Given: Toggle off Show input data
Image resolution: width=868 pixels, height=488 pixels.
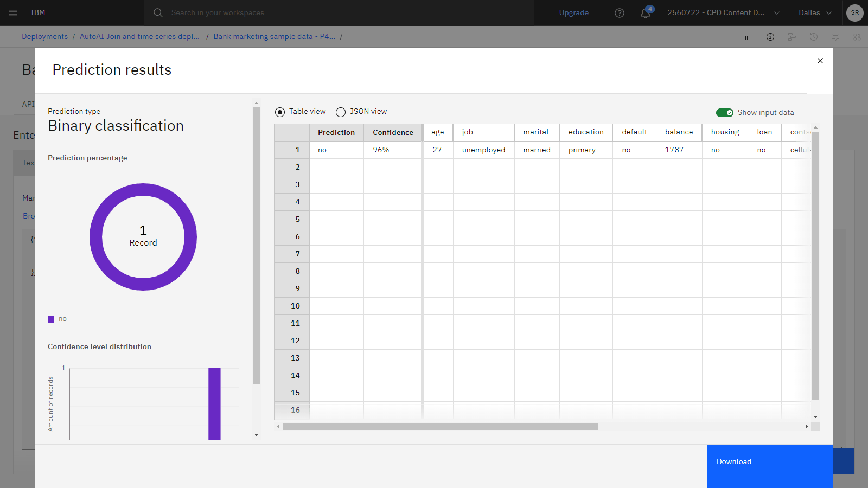Looking at the screenshot, I should click(724, 113).
